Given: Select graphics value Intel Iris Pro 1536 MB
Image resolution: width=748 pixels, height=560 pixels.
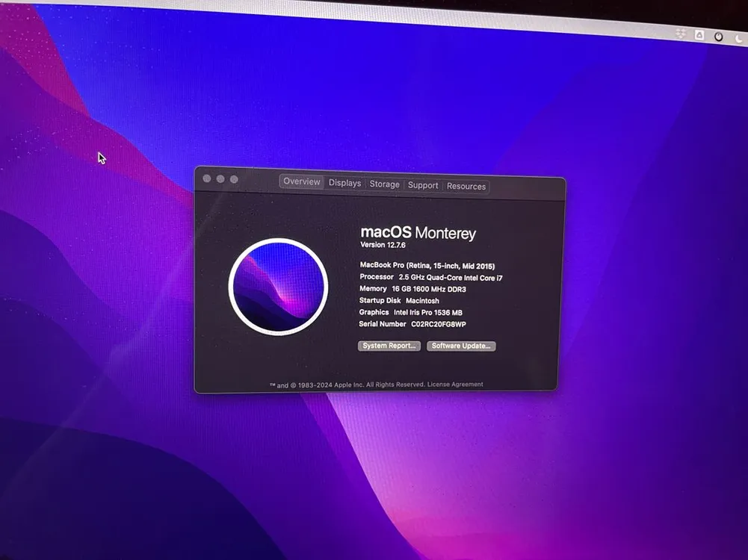Looking at the screenshot, I should click(428, 312).
